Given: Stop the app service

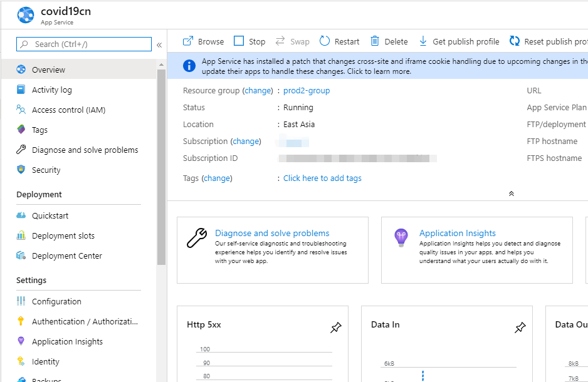Looking at the screenshot, I should pyautogui.click(x=249, y=41).
